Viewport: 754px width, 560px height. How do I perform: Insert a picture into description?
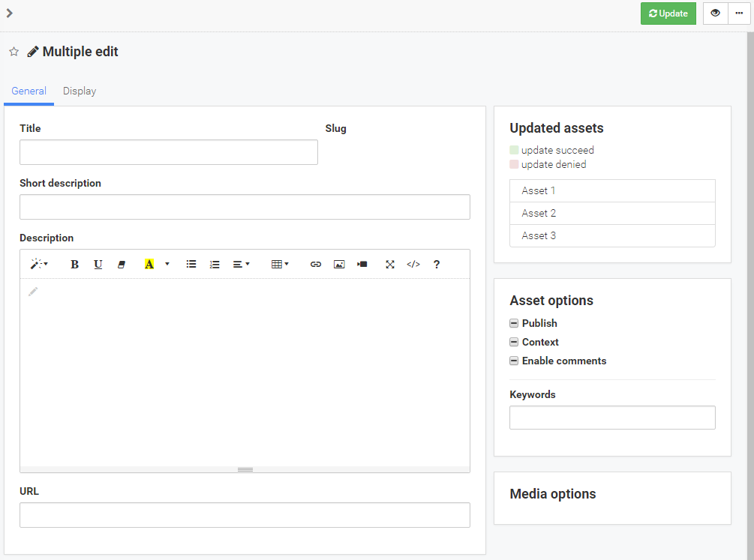pyautogui.click(x=339, y=264)
